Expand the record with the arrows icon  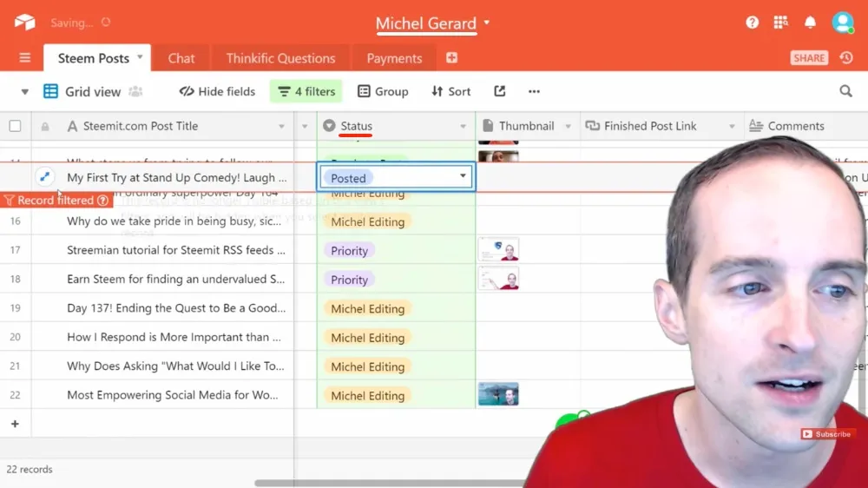[x=45, y=177]
